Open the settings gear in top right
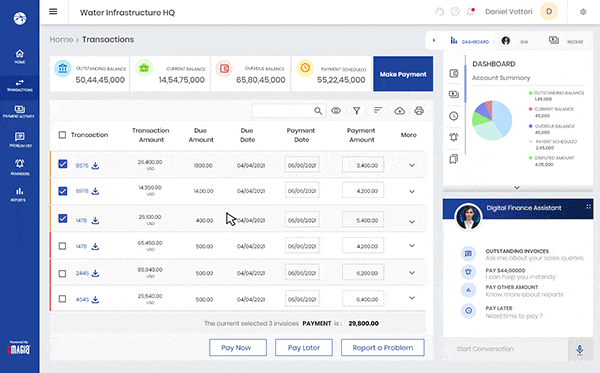Screen dimensions: 600x373 coord(583,12)
